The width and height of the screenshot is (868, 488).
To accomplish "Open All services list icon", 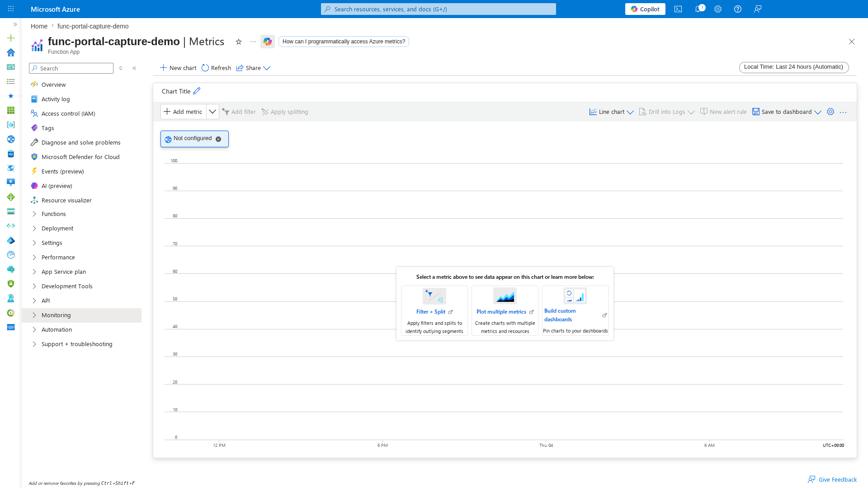I will pos(11,81).
